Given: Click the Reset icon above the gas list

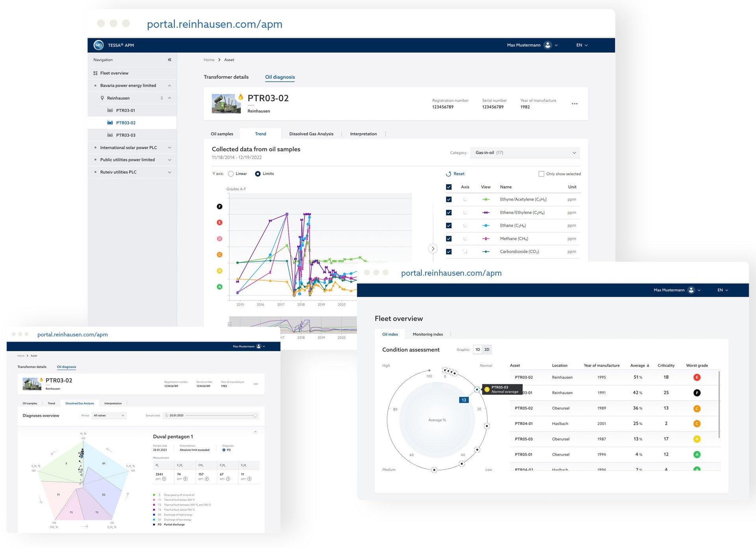Looking at the screenshot, I should tap(448, 174).
